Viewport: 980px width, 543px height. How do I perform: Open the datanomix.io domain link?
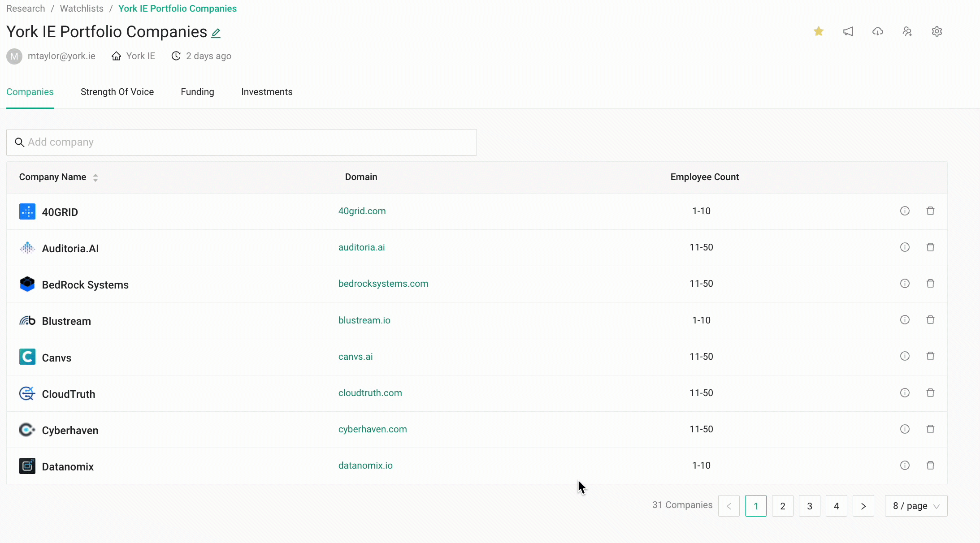pyautogui.click(x=365, y=465)
